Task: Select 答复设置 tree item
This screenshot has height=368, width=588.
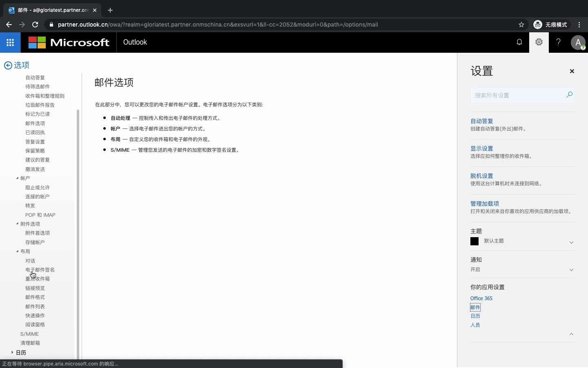Action: (35, 142)
